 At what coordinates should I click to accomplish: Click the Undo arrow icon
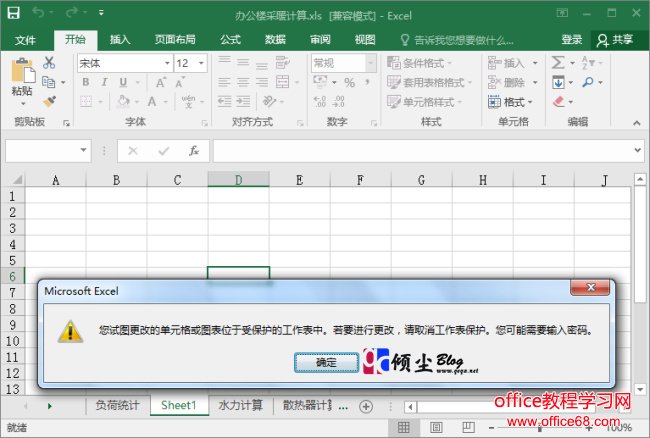(x=39, y=13)
